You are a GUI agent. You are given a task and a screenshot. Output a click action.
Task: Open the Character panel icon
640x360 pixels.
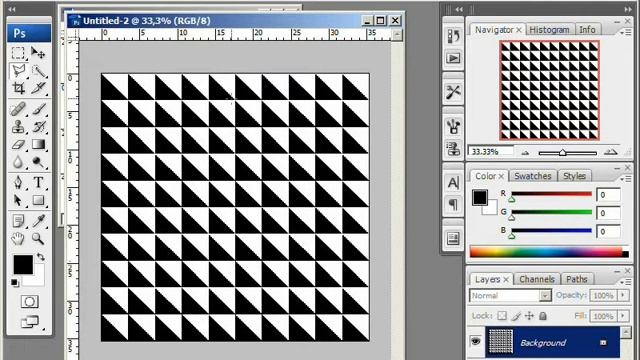pos(453,182)
